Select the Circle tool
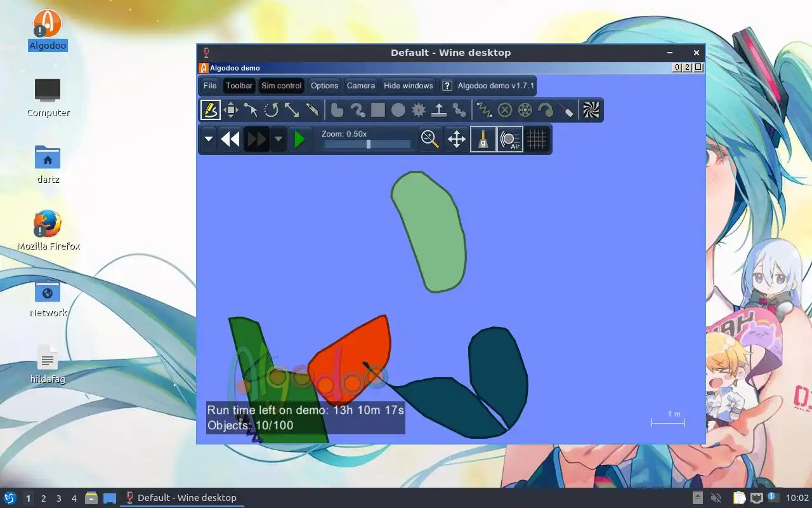This screenshot has height=508, width=812. pos(398,110)
